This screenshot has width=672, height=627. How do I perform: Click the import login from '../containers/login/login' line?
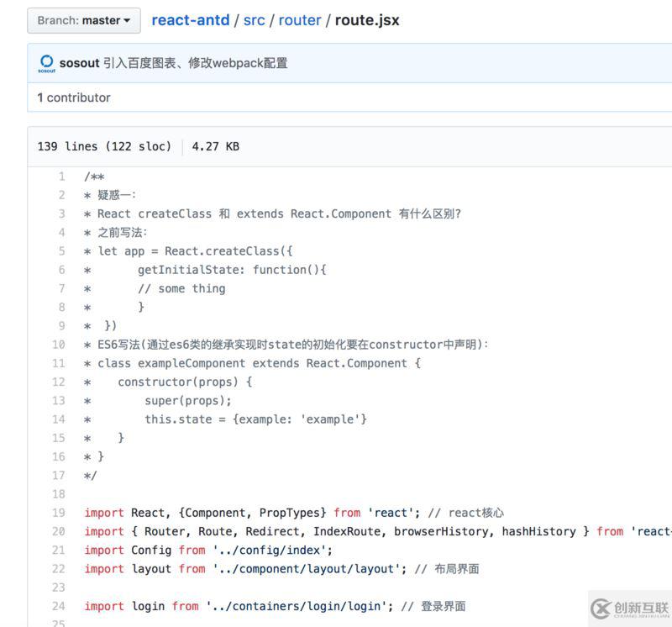tap(275, 607)
